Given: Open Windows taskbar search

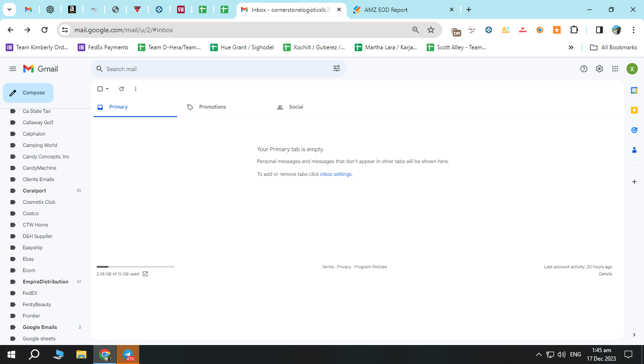Looking at the screenshot, I should click(34, 355).
